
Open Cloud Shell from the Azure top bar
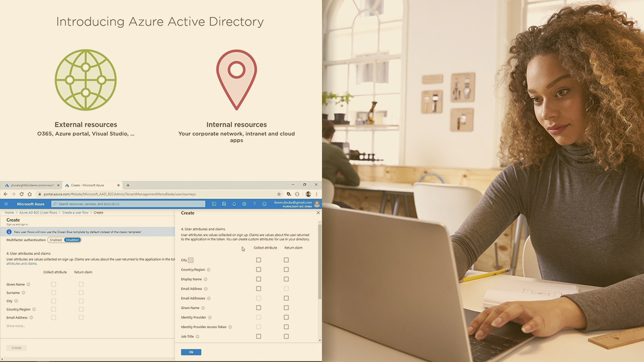point(214,204)
